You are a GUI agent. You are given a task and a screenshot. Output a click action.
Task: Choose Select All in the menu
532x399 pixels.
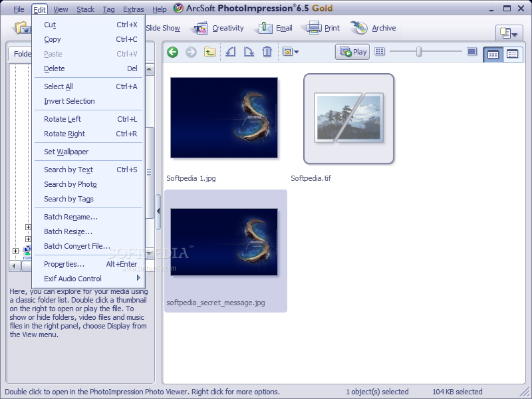click(89, 86)
